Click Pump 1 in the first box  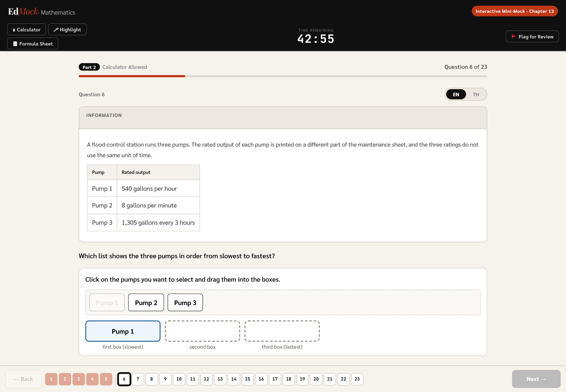point(123,331)
